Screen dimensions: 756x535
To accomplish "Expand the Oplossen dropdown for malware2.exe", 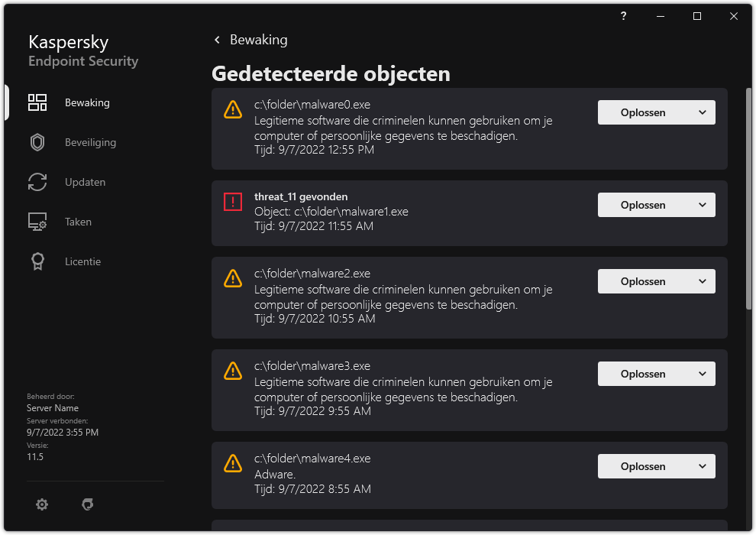I will coord(704,281).
